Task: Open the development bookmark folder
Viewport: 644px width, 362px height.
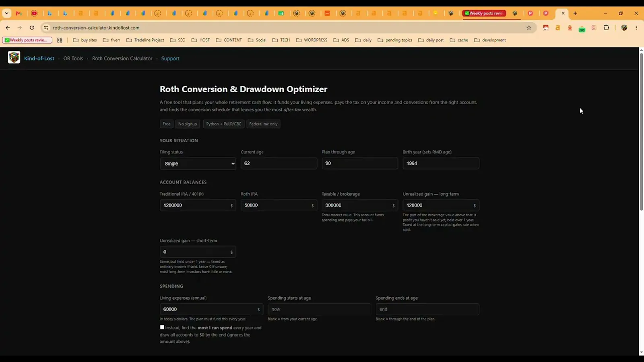Action: [490, 40]
